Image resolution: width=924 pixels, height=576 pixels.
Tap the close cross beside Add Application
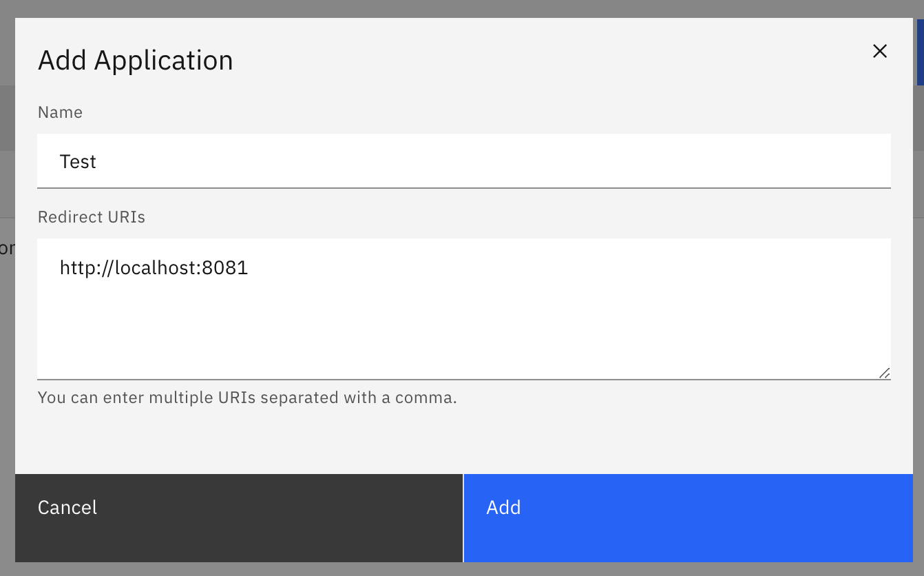click(879, 51)
